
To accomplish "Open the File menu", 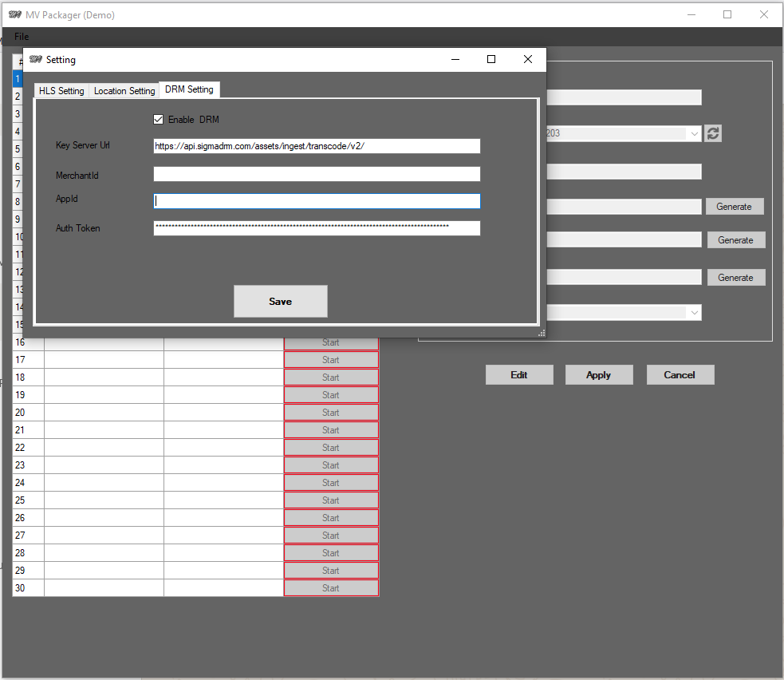I will click(x=22, y=37).
